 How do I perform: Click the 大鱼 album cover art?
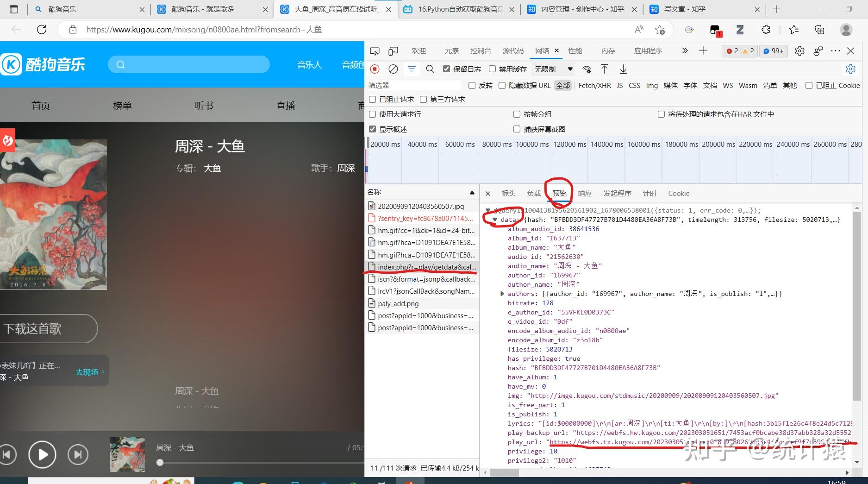coord(53,214)
